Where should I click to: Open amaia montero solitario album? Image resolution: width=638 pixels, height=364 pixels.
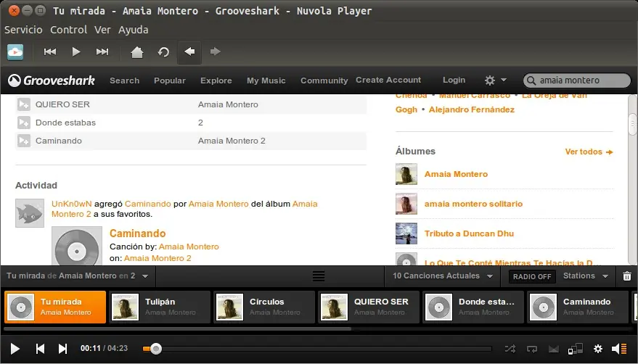[473, 204]
